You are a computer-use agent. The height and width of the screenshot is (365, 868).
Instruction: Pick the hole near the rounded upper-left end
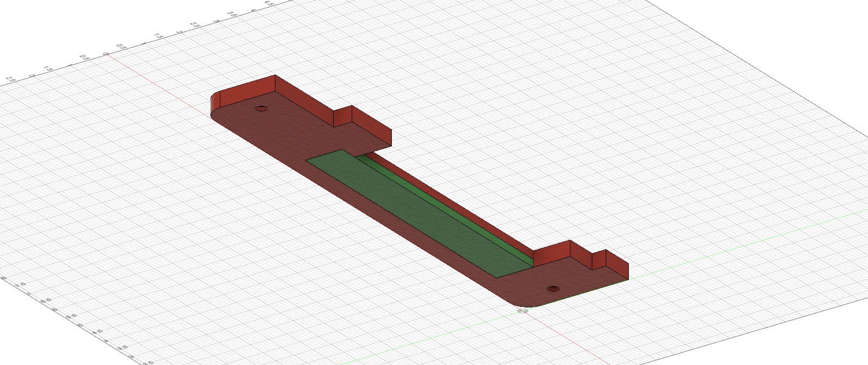point(262,109)
